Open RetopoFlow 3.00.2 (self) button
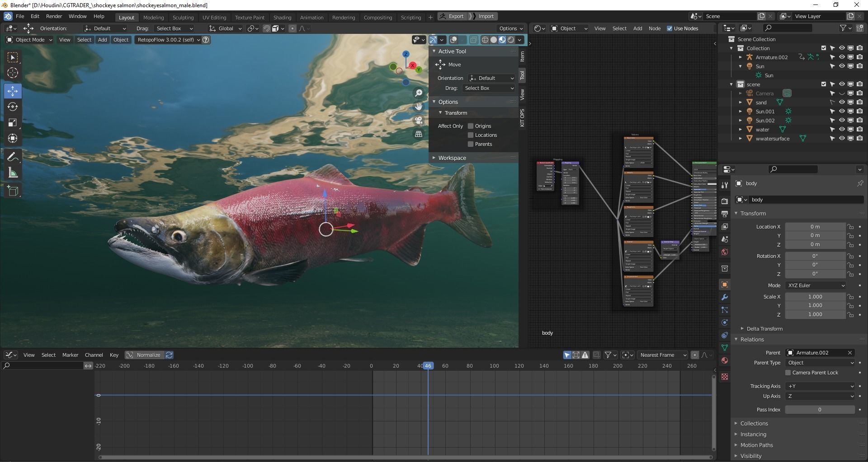The image size is (868, 462). tap(168, 40)
